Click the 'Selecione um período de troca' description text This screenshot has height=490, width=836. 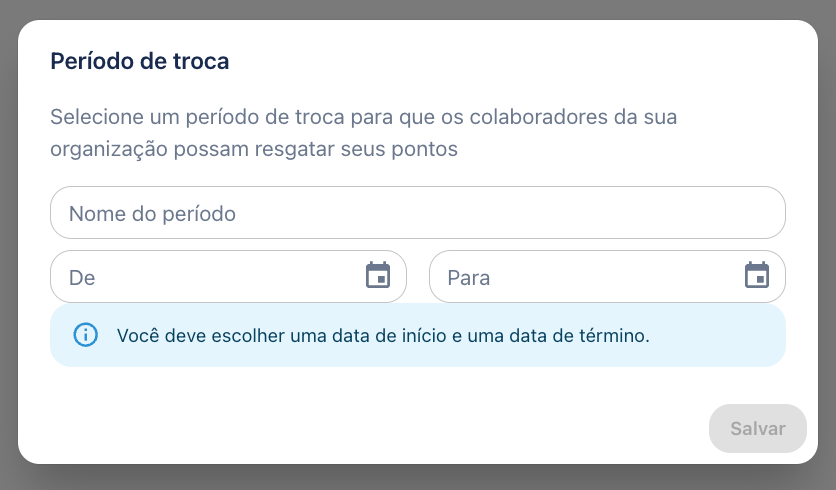click(x=364, y=132)
